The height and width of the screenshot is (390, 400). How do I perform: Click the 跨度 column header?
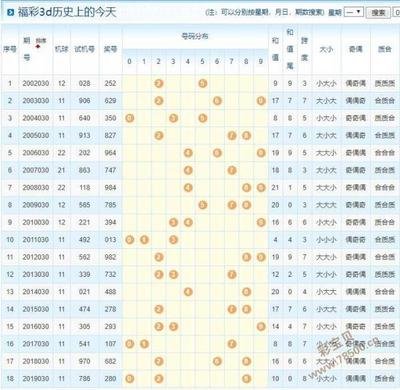pyautogui.click(x=304, y=49)
